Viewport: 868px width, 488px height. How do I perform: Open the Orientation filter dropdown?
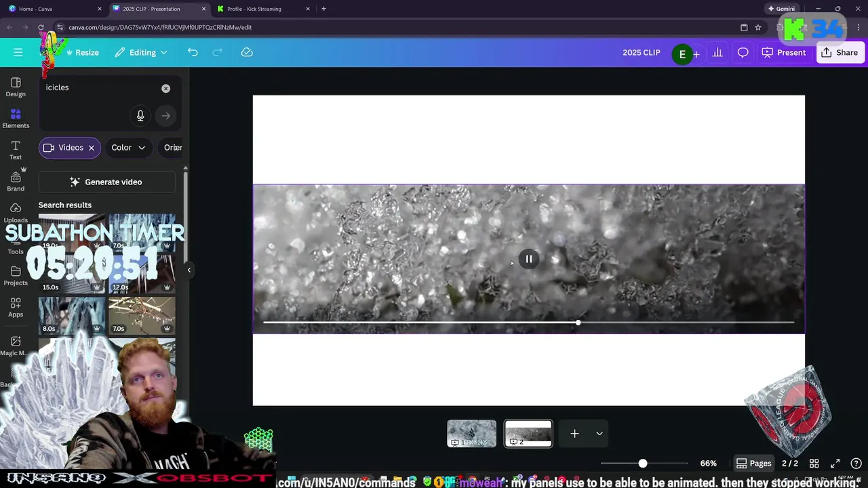pyautogui.click(x=172, y=147)
